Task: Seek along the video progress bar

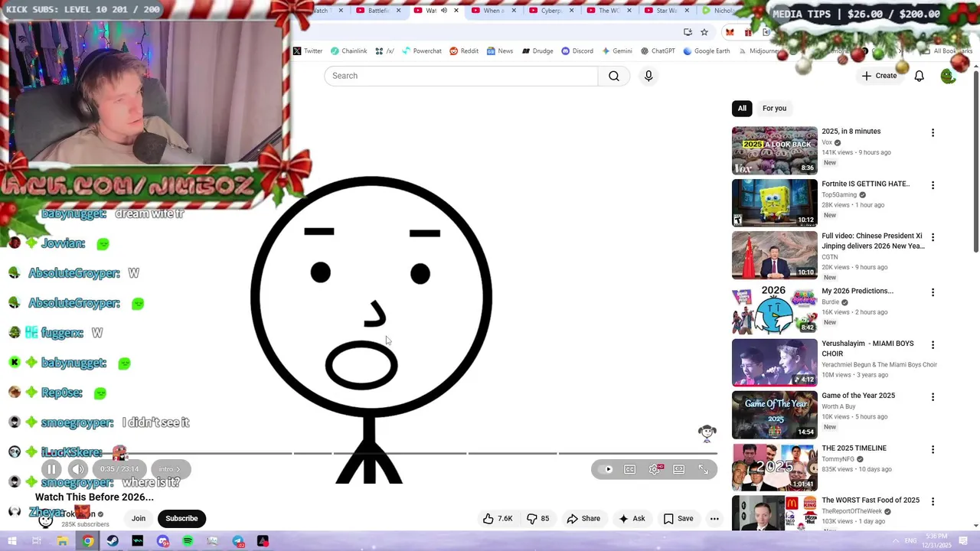Action: coord(379,453)
